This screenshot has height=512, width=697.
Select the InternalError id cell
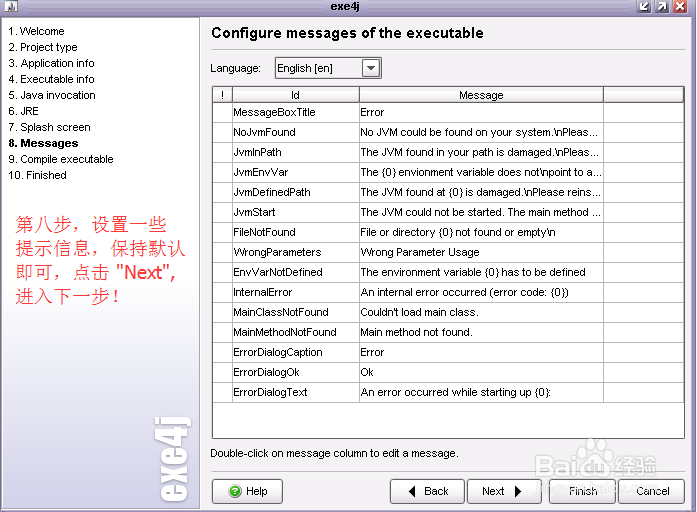296,292
